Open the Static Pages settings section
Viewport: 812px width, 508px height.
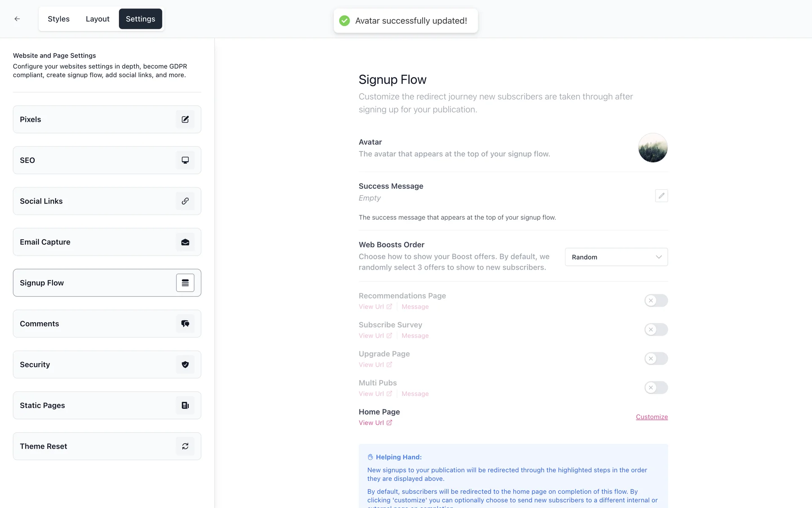pos(107,406)
